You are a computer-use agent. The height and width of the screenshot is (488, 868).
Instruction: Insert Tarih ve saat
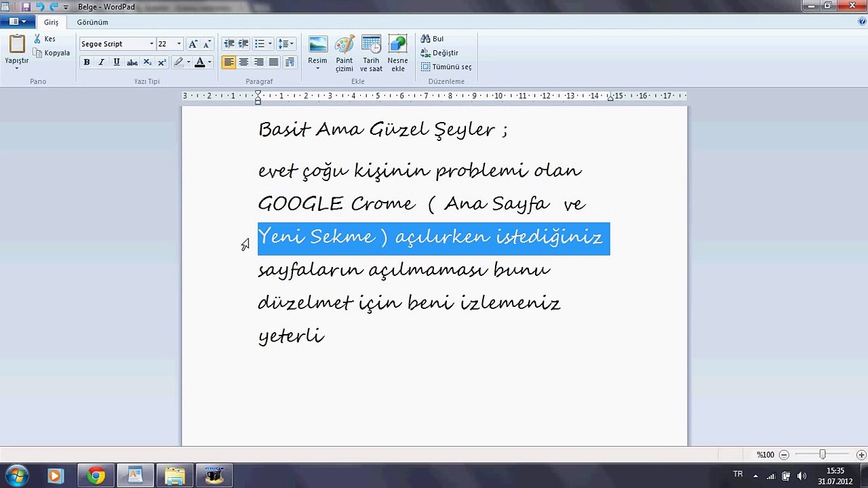pos(371,54)
